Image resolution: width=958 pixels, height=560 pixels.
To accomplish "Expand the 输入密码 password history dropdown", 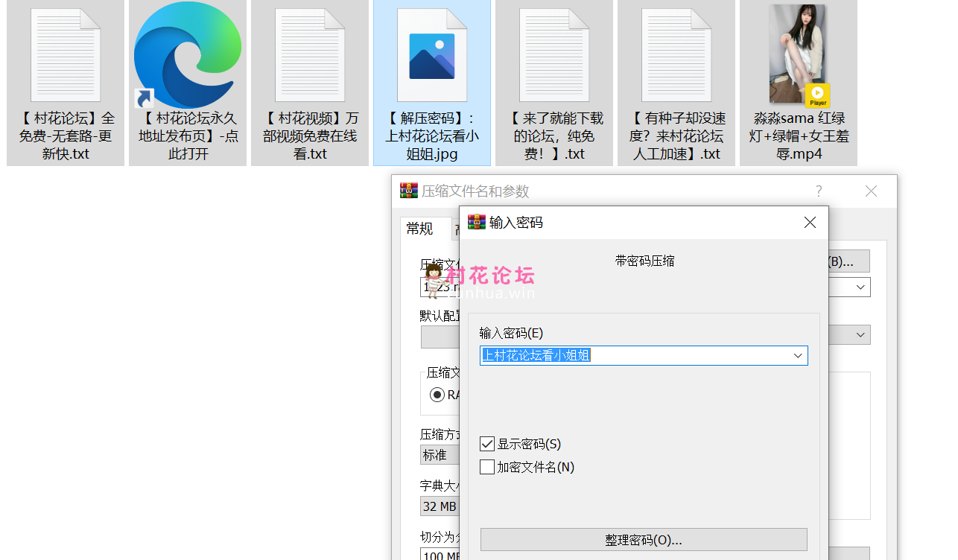I will coord(798,355).
